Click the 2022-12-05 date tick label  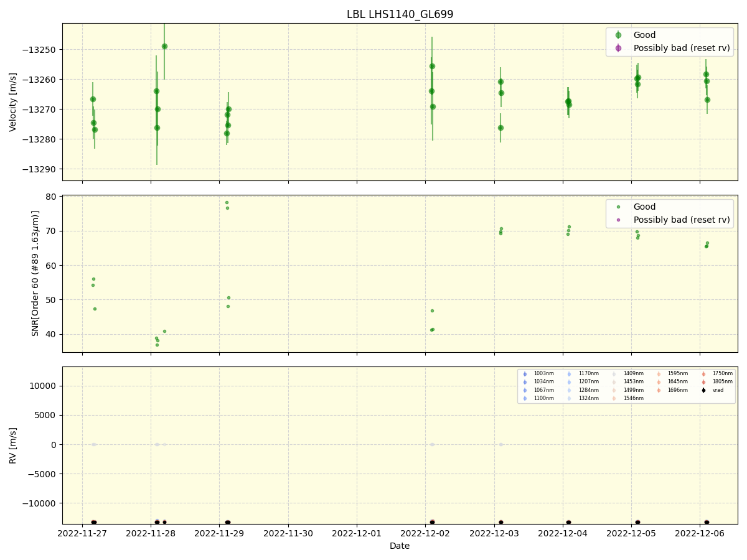632,534
